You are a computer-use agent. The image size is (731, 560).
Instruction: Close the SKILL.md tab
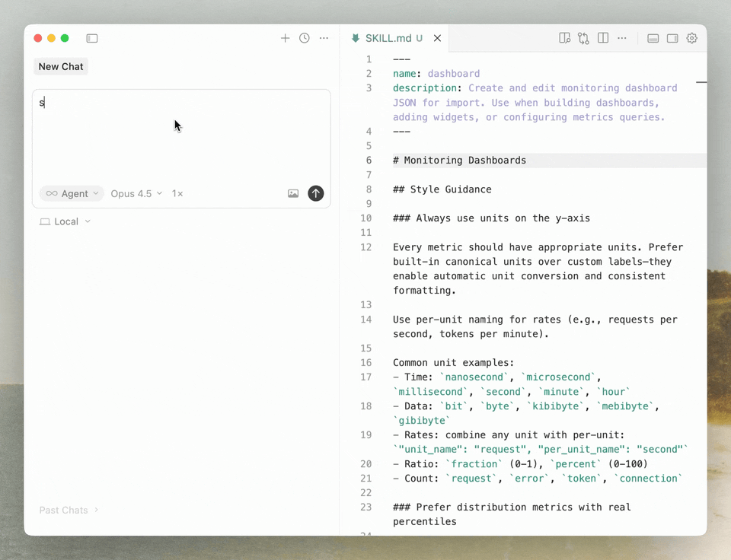point(437,38)
